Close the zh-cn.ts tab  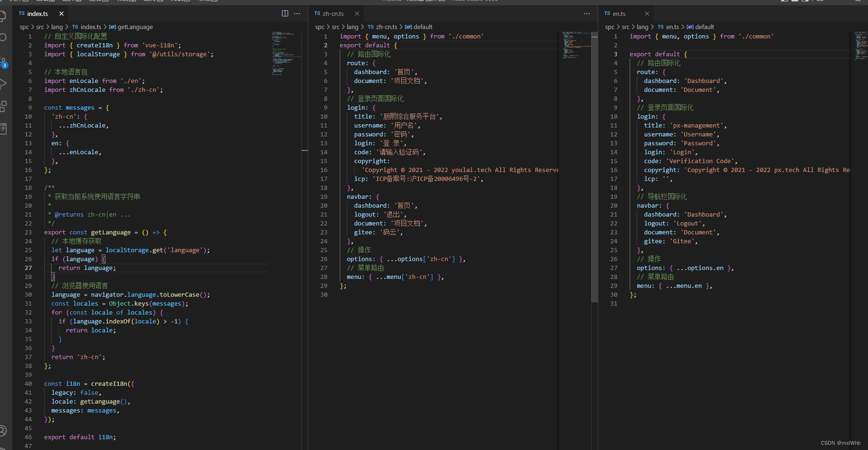coord(357,14)
